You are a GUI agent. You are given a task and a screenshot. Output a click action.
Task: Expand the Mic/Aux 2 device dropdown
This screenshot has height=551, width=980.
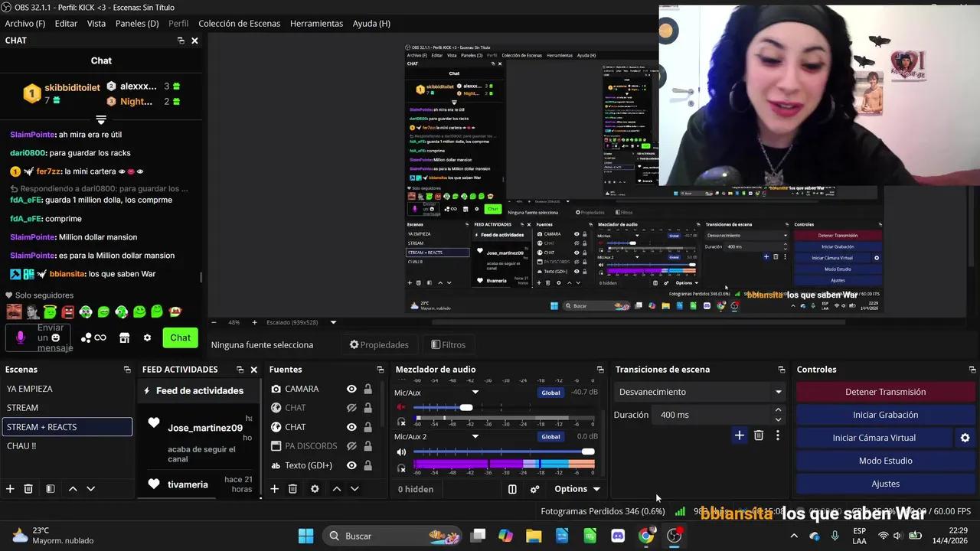pos(475,436)
